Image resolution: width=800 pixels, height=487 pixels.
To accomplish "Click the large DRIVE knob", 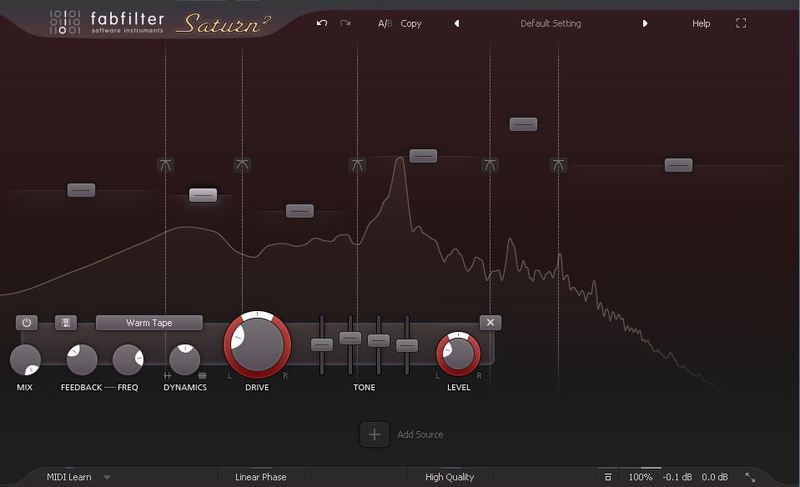I will (258, 345).
